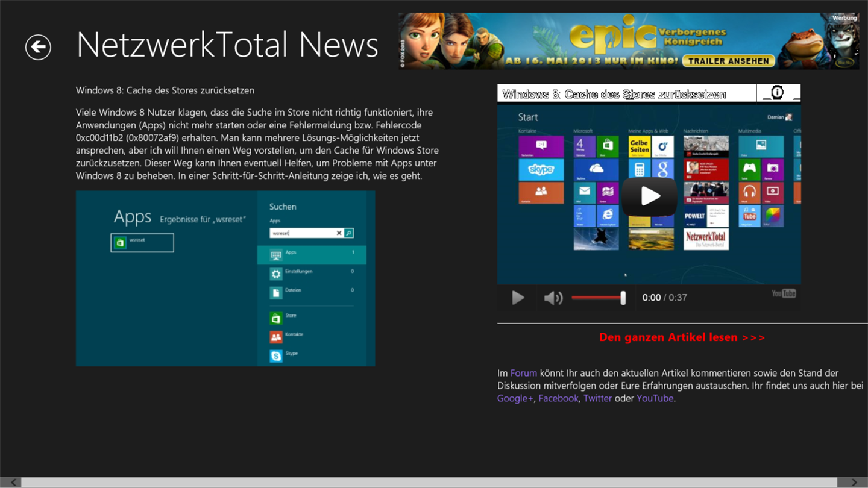The height and width of the screenshot is (488, 868).
Task: Mute the video with the speaker icon
Action: (x=553, y=298)
